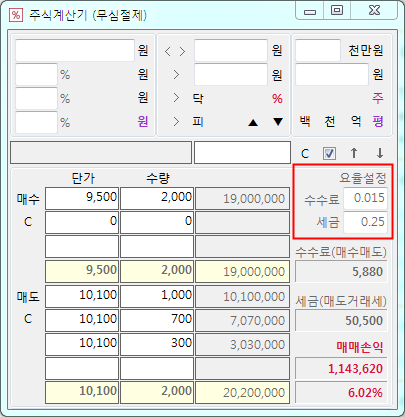
Task: Click the 천 unit button
Action: (x=330, y=121)
